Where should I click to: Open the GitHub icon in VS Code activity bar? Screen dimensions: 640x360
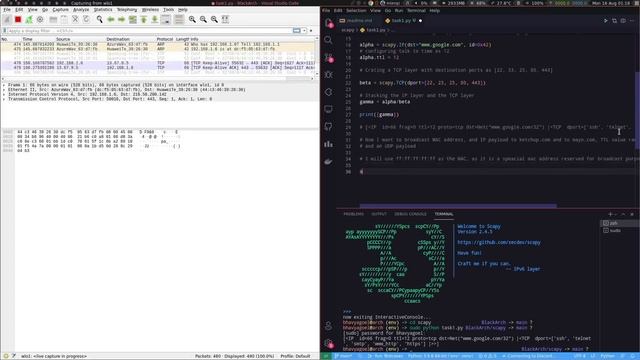click(x=329, y=127)
